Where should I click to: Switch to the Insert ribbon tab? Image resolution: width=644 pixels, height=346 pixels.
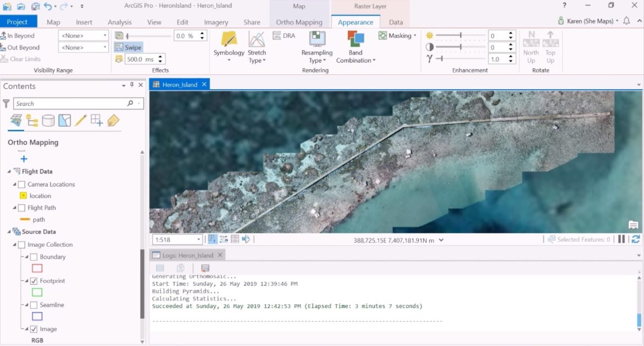tap(84, 22)
